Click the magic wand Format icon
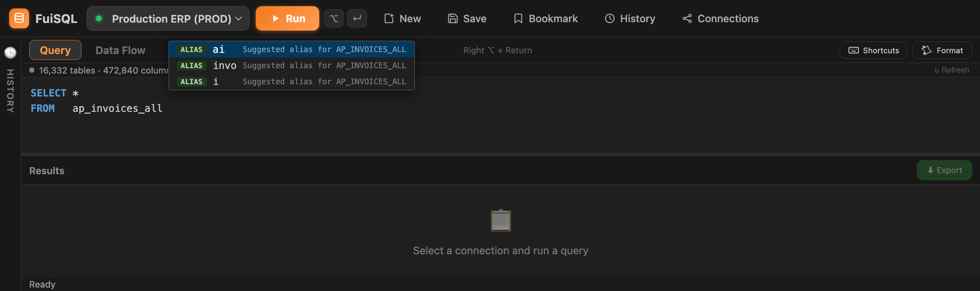 pos(926,50)
